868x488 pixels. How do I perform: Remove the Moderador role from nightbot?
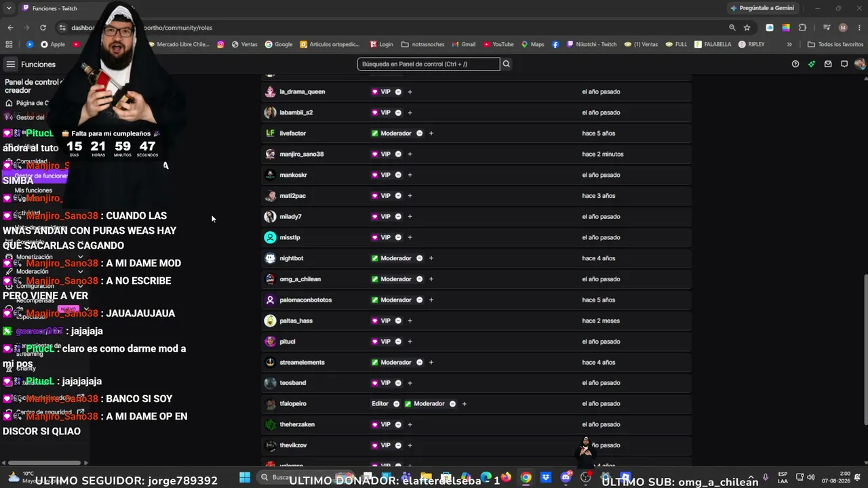tap(419, 258)
